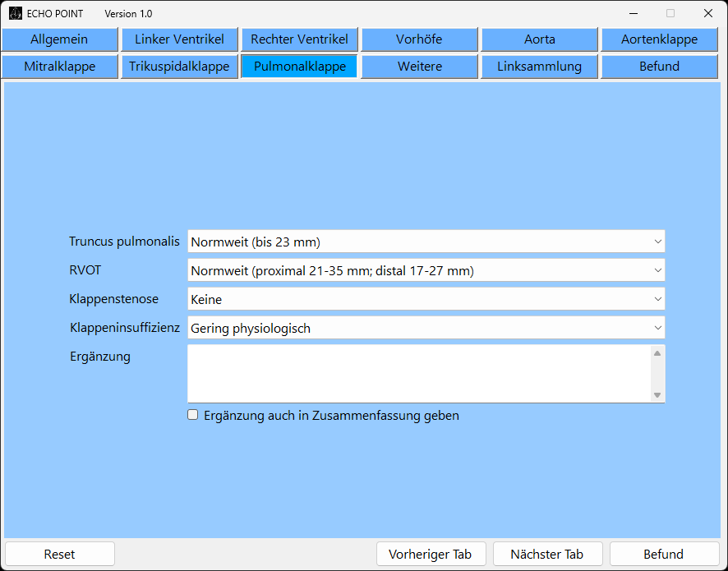Open the Linker Ventrikel tab
Image resolution: width=728 pixels, height=571 pixels.
(x=179, y=39)
